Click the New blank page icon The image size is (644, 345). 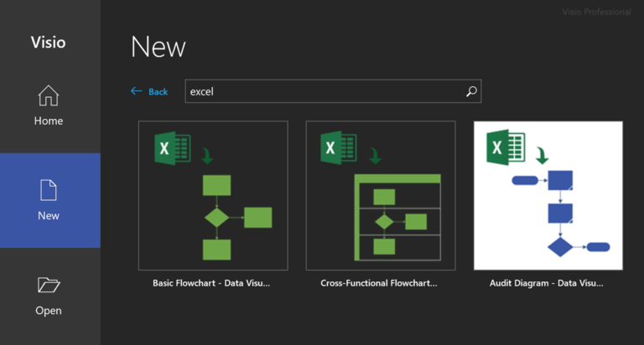[49, 190]
